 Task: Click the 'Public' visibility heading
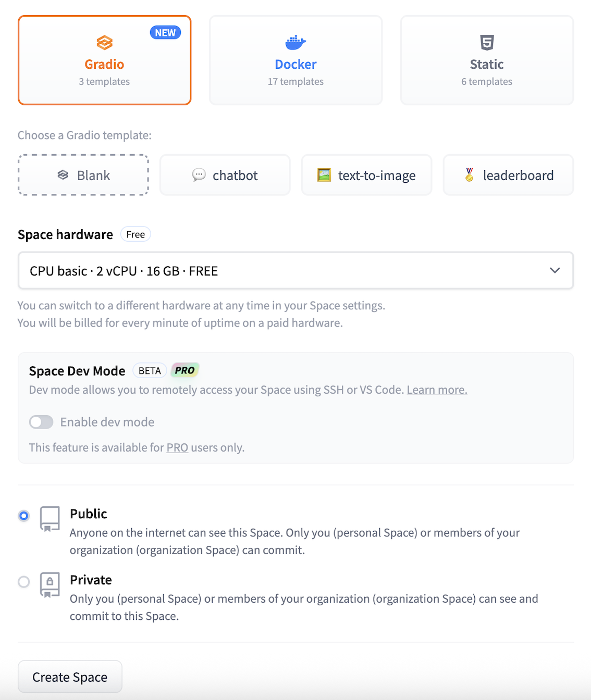coord(89,514)
